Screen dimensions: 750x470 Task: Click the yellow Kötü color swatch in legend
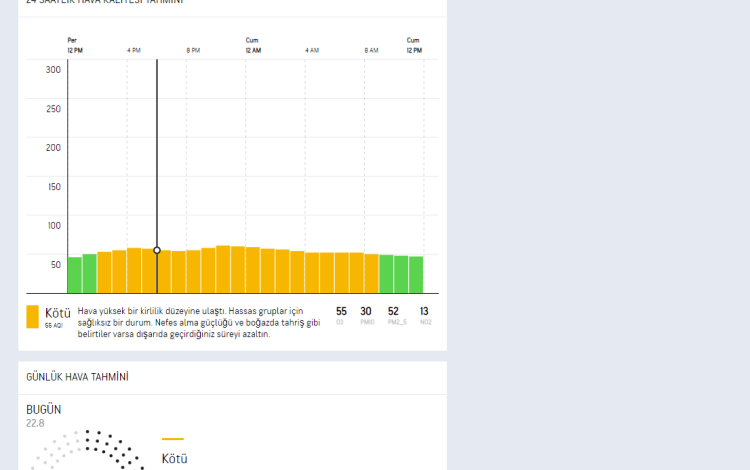click(x=32, y=317)
